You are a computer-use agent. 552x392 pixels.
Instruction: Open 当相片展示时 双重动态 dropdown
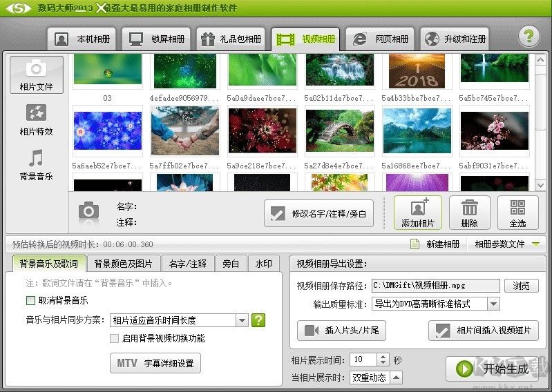tap(396, 378)
